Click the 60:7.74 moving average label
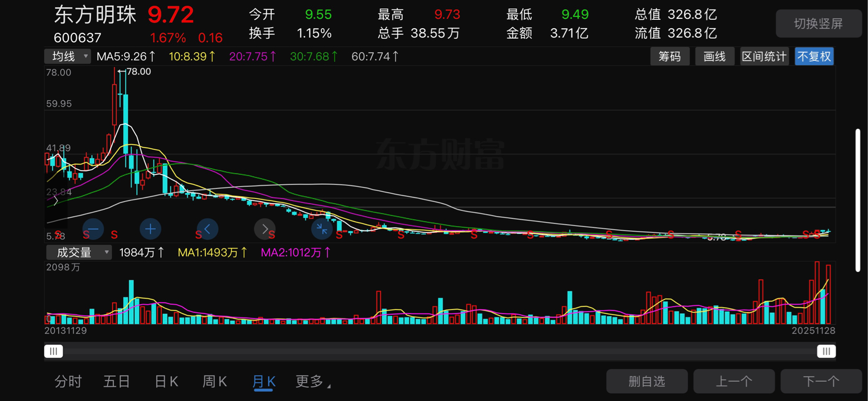 point(375,56)
